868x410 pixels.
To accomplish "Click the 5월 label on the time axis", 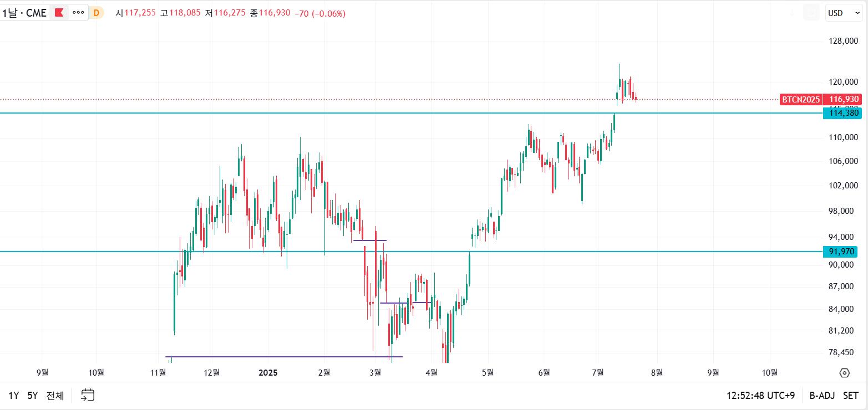I will coord(488,372).
